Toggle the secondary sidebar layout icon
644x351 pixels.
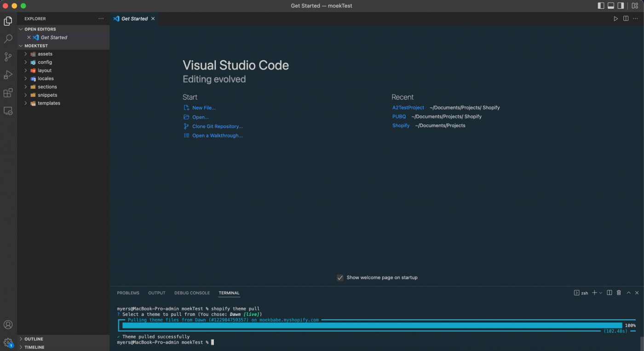621,6
